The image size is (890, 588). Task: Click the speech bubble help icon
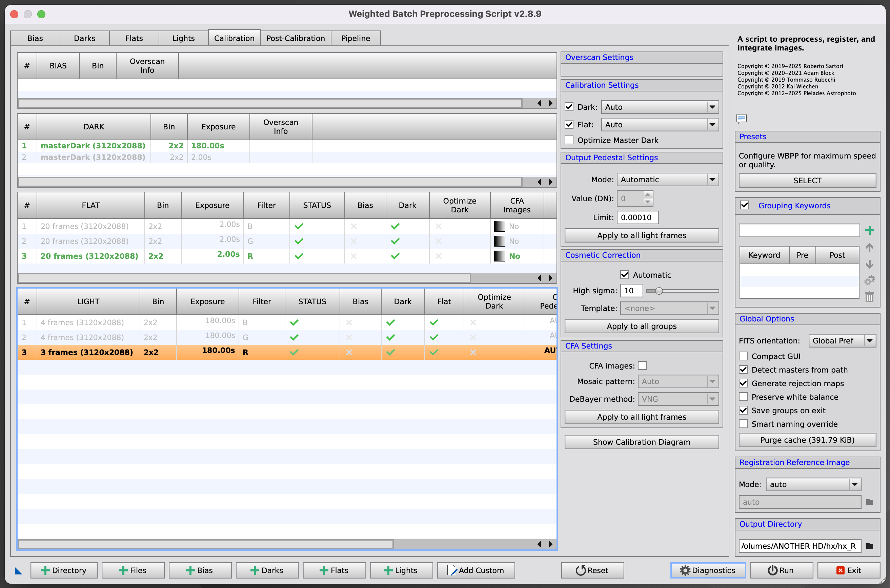coord(742,119)
